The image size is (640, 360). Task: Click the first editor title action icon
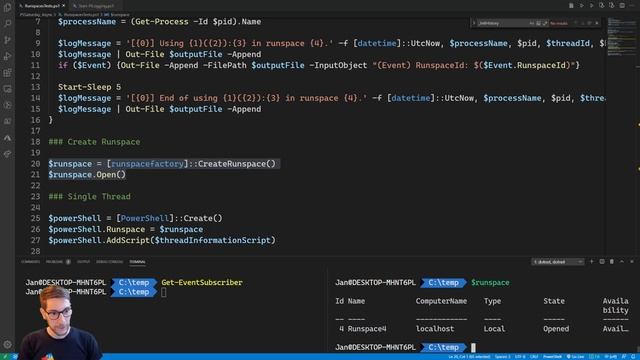pos(571,5)
